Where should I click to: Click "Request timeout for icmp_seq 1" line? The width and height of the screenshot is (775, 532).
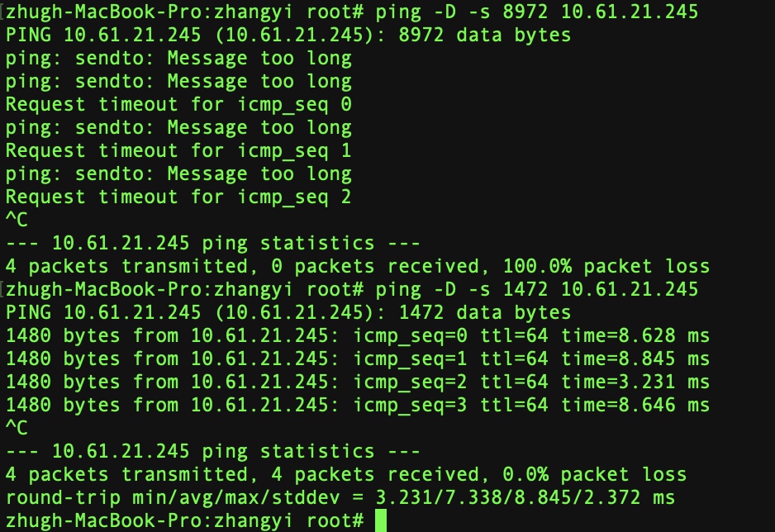pos(178,151)
